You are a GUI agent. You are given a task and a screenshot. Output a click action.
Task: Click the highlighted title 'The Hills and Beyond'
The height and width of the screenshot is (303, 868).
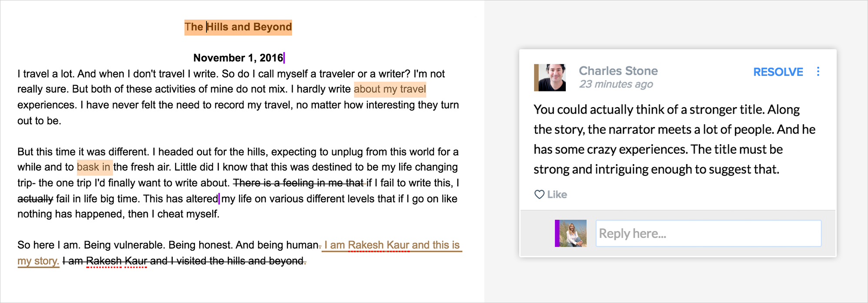(x=238, y=27)
